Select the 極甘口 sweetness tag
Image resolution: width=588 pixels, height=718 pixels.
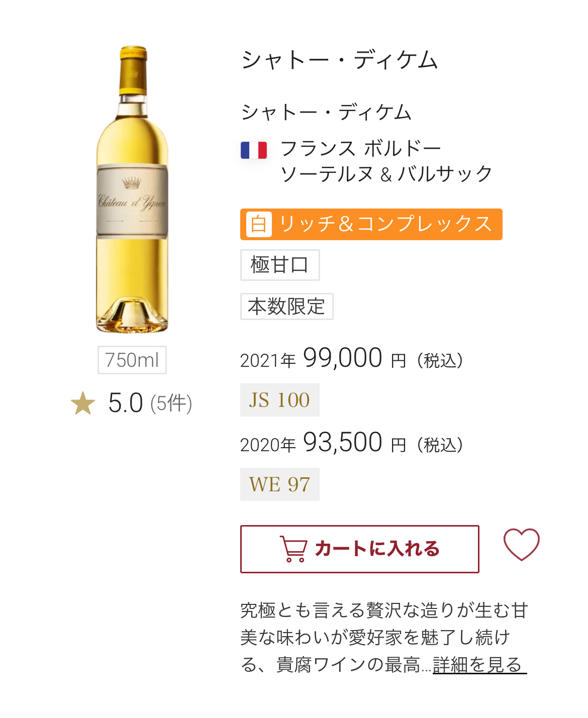point(279,265)
